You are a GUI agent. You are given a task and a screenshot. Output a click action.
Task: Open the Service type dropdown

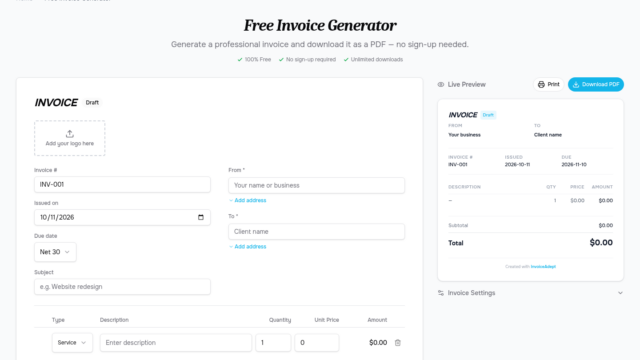(72, 342)
